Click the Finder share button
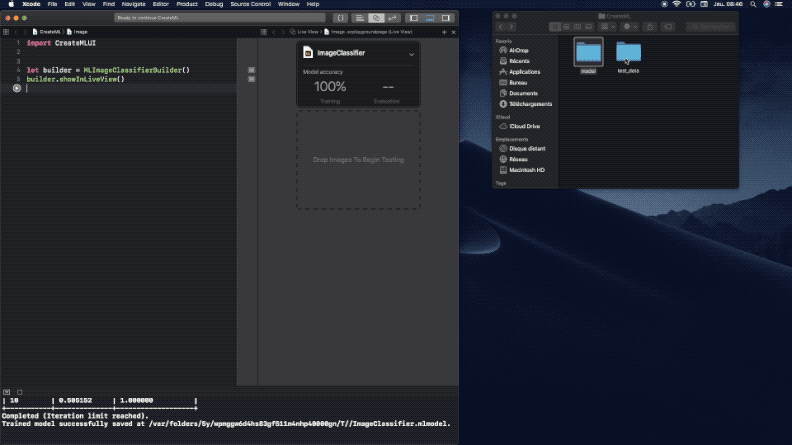Screen dimensions: 792x445 (x=649, y=27)
